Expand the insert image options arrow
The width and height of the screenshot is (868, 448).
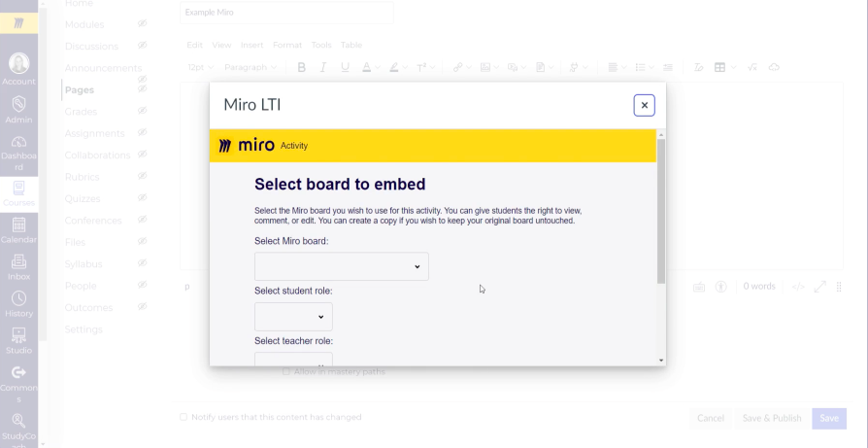tap(496, 68)
